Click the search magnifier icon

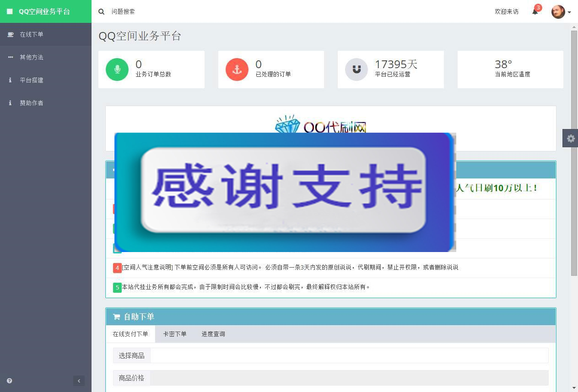pos(102,11)
